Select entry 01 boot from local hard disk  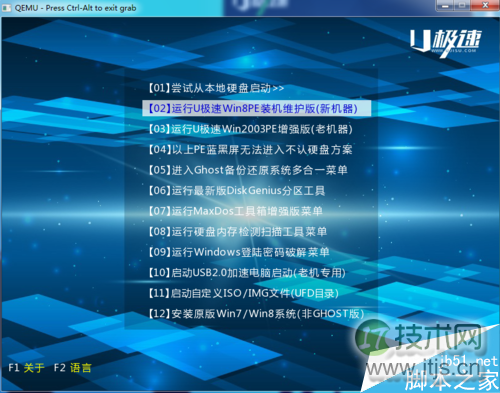216,88
